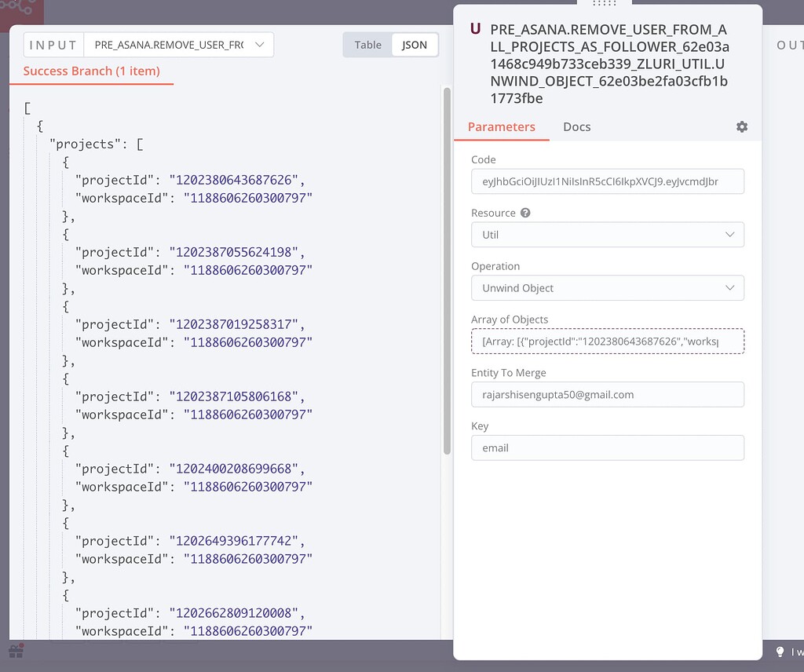Click the U node icon beside the title
Viewport: 804px width, 672px height.
click(475, 30)
